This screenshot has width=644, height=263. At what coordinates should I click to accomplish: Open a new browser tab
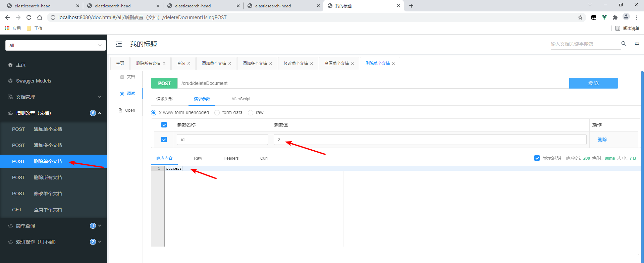coord(411,6)
